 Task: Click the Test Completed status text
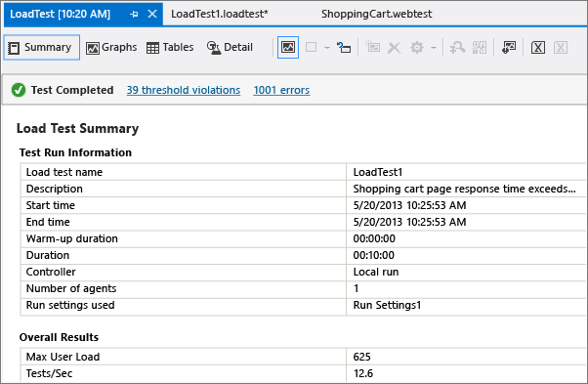pyautogui.click(x=72, y=90)
